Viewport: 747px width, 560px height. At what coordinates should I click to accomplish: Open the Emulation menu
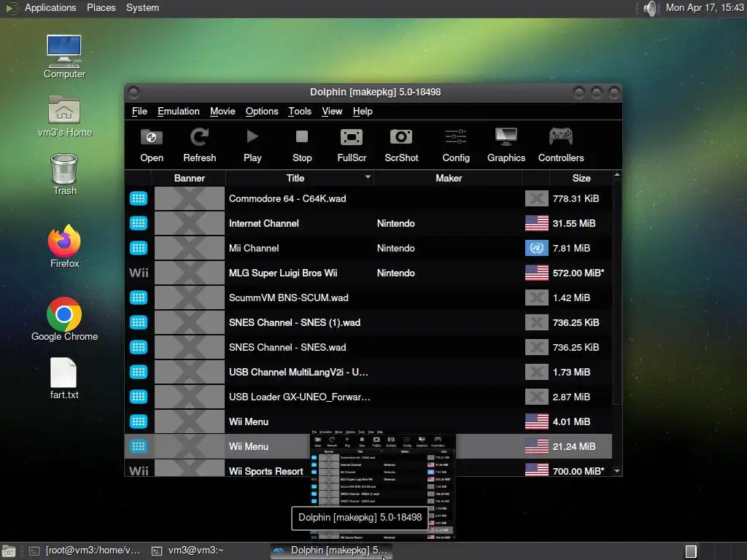[x=179, y=111]
